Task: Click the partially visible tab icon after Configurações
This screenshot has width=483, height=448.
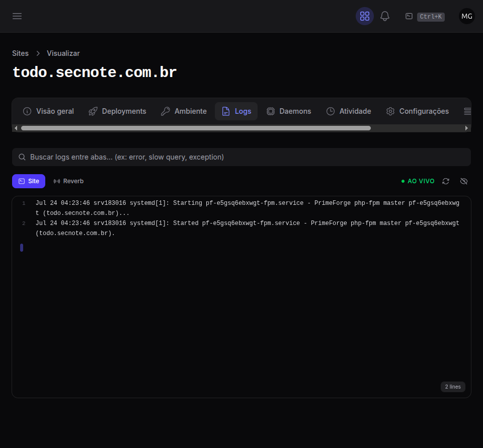Action: tap(467, 111)
